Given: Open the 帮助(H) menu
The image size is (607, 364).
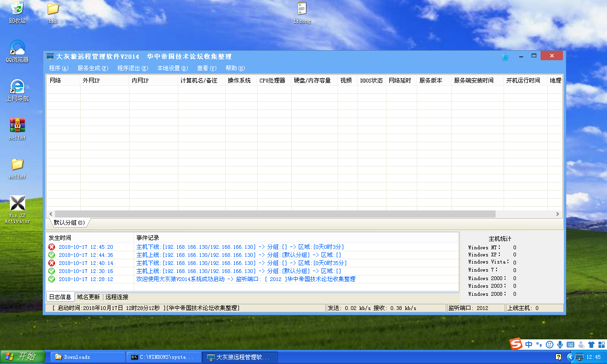Looking at the screenshot, I should pyautogui.click(x=235, y=68).
